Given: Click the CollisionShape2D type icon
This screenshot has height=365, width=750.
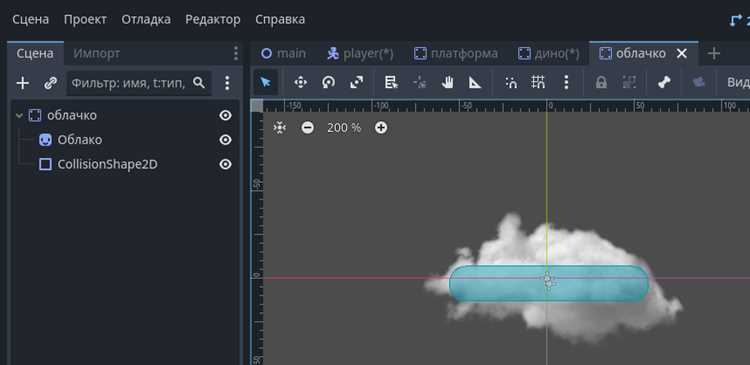Looking at the screenshot, I should (45, 165).
